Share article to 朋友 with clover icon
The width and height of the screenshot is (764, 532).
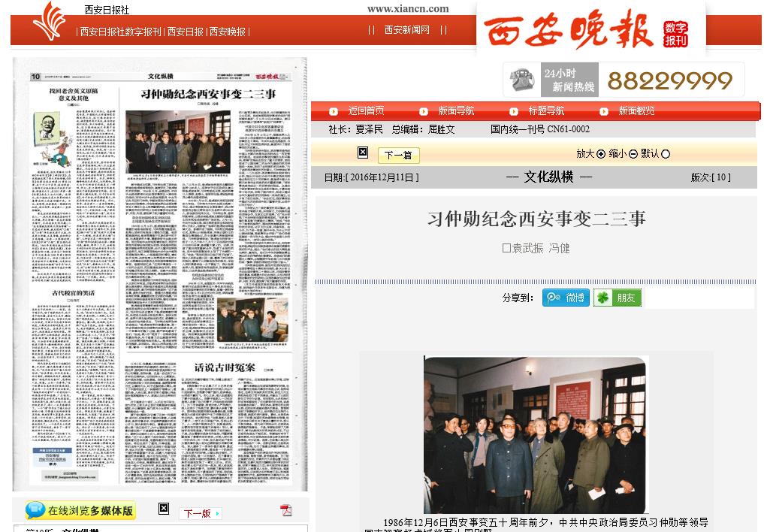[617, 298]
